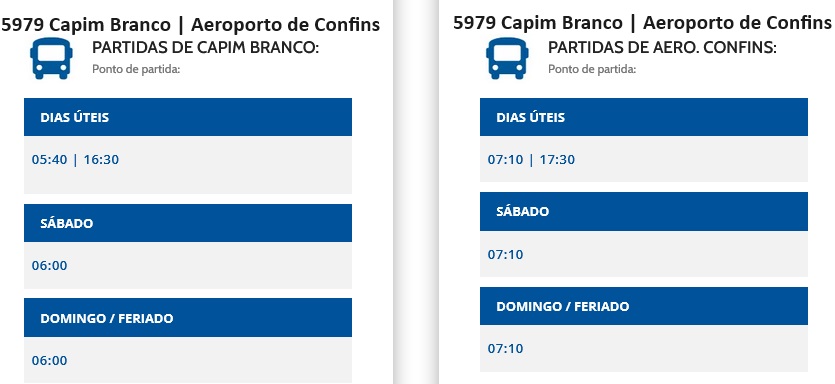Select the 06:00 Sunday/holiday time from Capim Branco
835x384 pixels.
point(50,361)
